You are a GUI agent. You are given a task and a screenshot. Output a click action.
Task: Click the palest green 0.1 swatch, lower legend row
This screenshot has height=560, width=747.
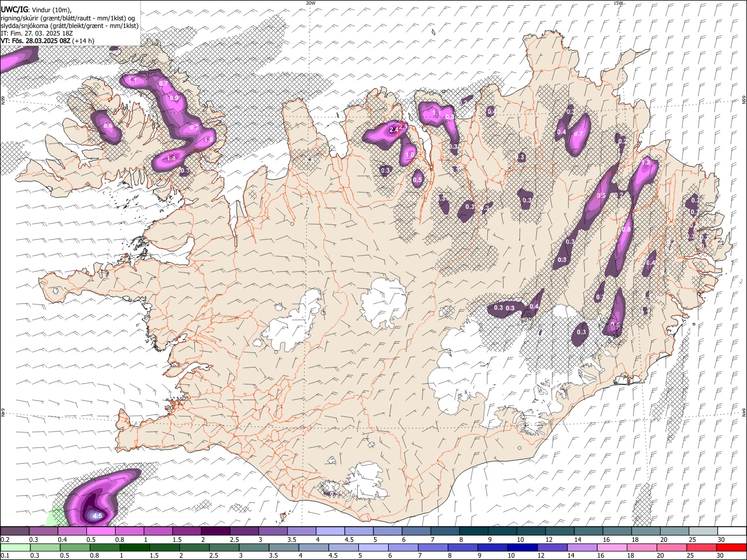click(x=16, y=547)
